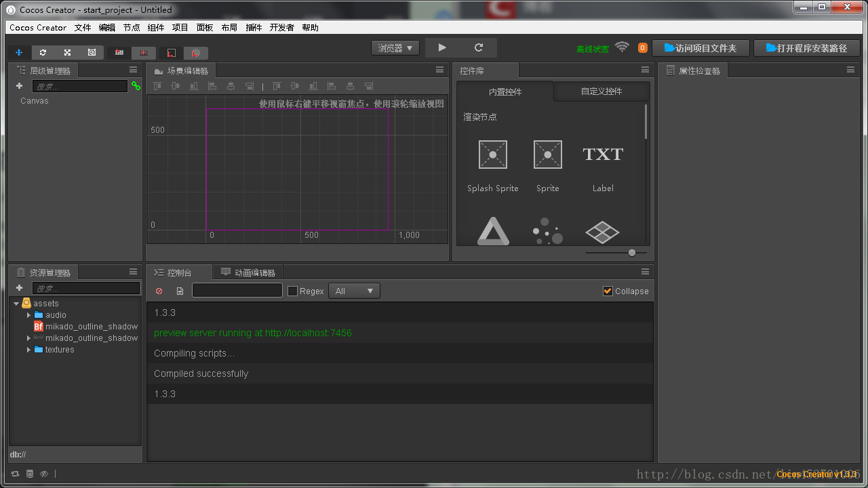Uncheck the Collapse checkbox
868x488 pixels.
pyautogui.click(x=608, y=291)
